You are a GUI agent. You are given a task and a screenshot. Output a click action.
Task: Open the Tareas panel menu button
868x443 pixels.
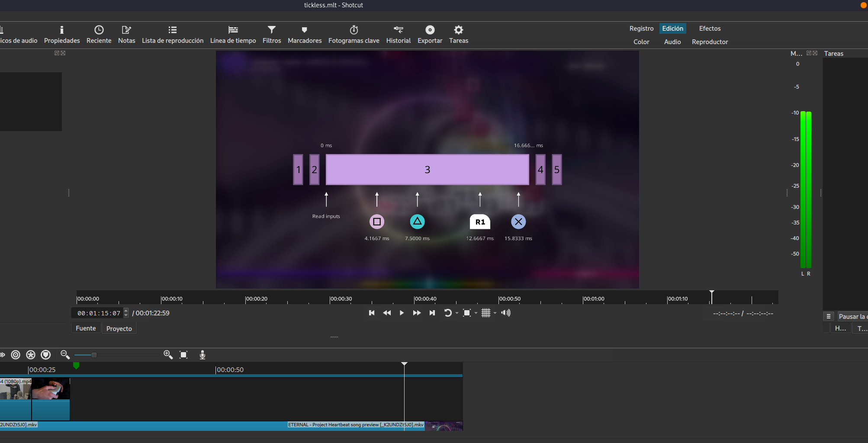[829, 316]
